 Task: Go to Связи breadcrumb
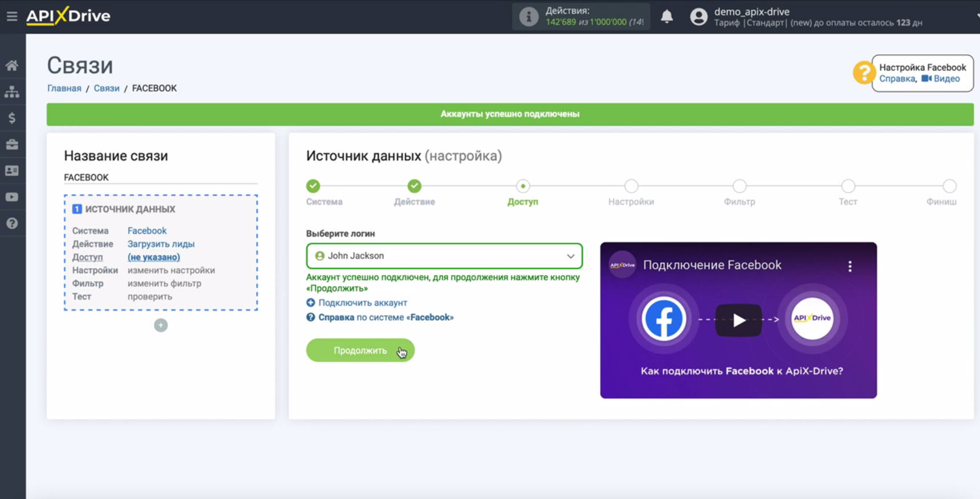click(107, 88)
